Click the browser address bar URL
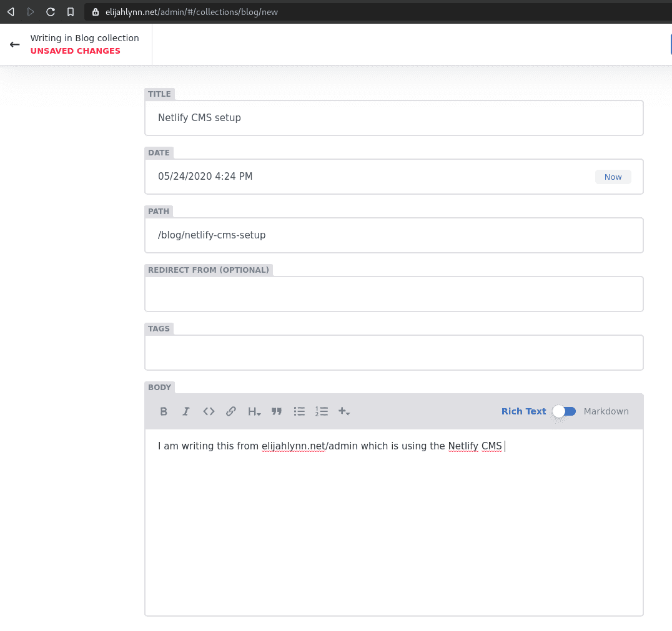The width and height of the screenshot is (672, 631). pos(191,12)
